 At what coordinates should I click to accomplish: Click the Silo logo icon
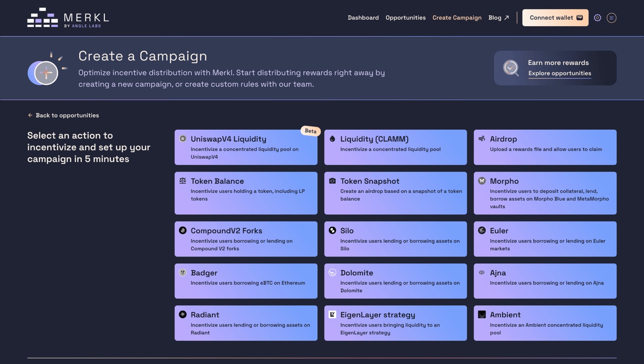point(332,231)
